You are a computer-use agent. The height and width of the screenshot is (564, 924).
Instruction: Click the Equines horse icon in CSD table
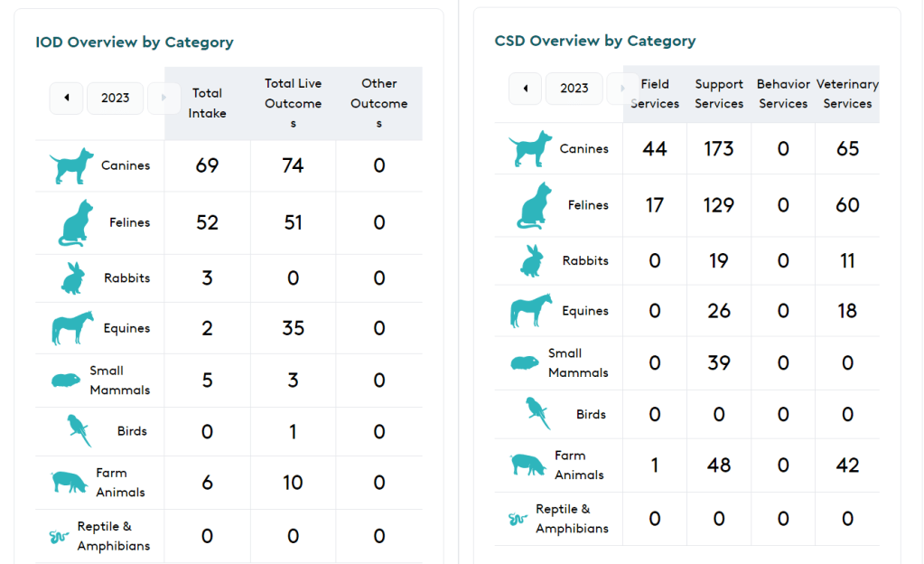(x=530, y=311)
